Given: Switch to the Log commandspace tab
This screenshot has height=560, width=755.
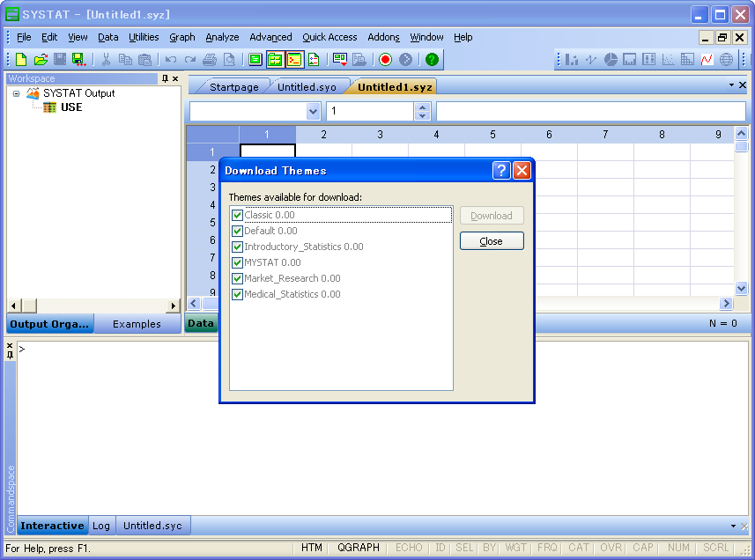Looking at the screenshot, I should pos(101,526).
